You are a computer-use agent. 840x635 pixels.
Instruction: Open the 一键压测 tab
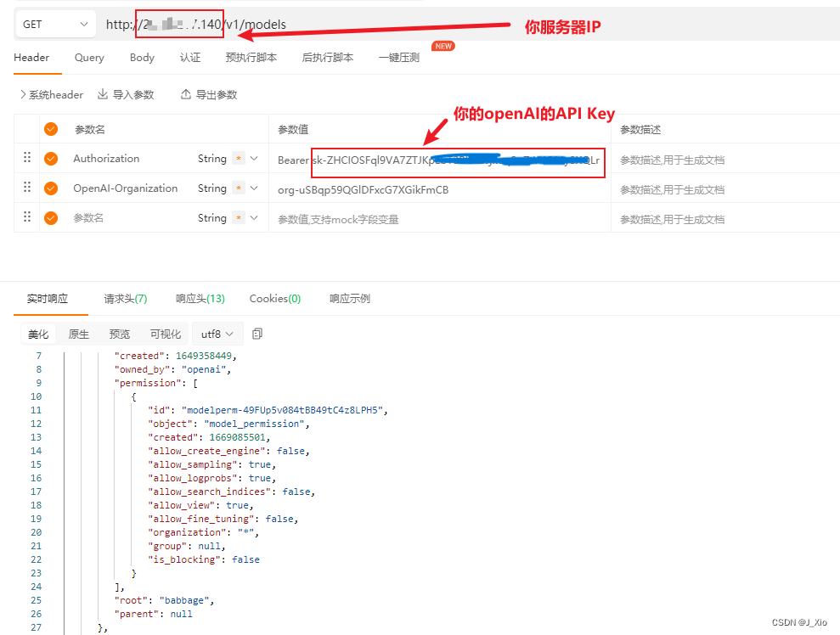(x=399, y=57)
